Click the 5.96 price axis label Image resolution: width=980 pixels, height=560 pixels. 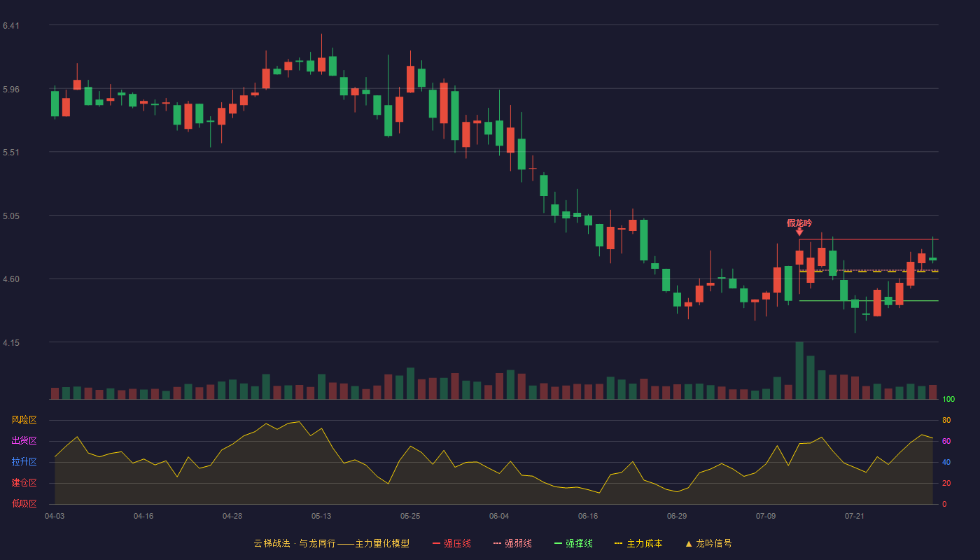pos(11,89)
